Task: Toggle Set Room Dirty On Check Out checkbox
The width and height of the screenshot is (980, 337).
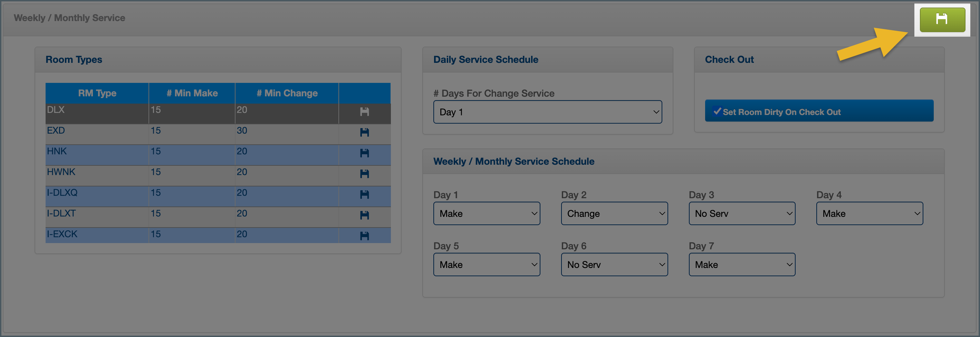Action: point(717,111)
